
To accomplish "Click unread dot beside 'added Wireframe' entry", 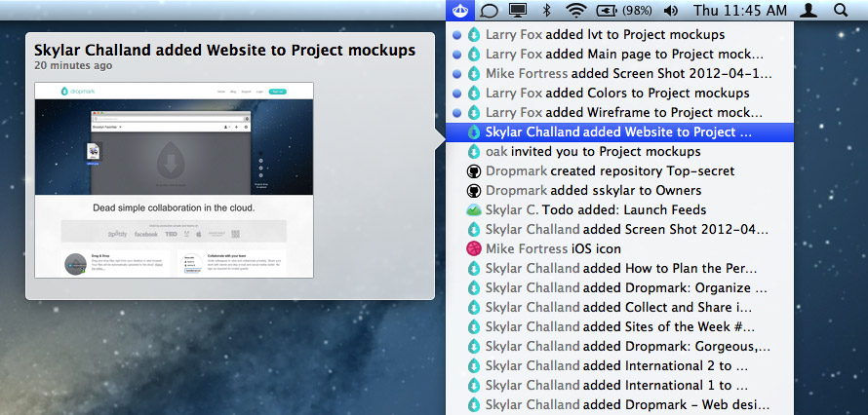I will coord(457,113).
